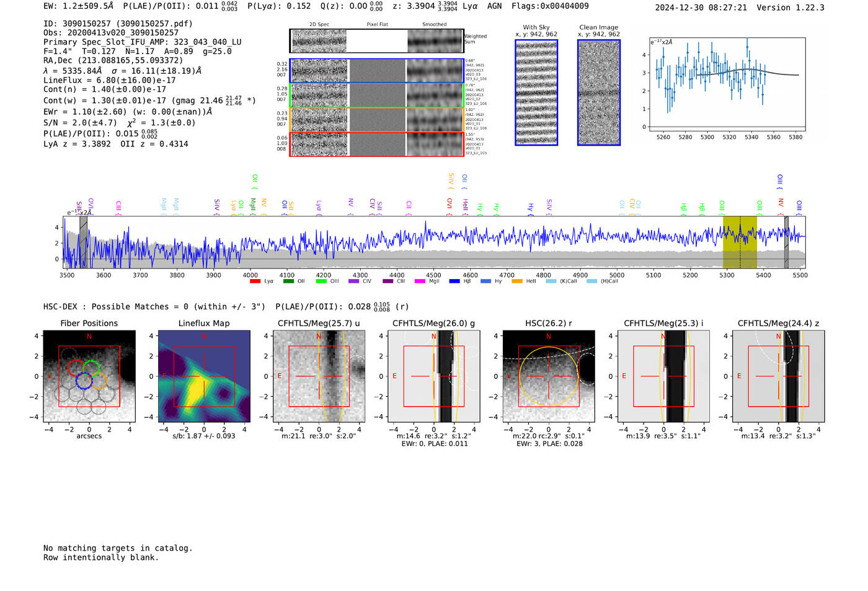
Task: Click the EWr: 3, PLAE: 0.028 caption
Action: (549, 443)
